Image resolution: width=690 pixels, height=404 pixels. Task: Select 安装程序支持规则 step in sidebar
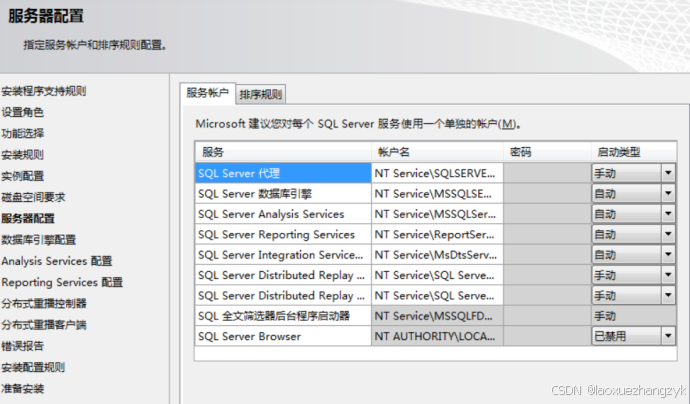[44, 91]
